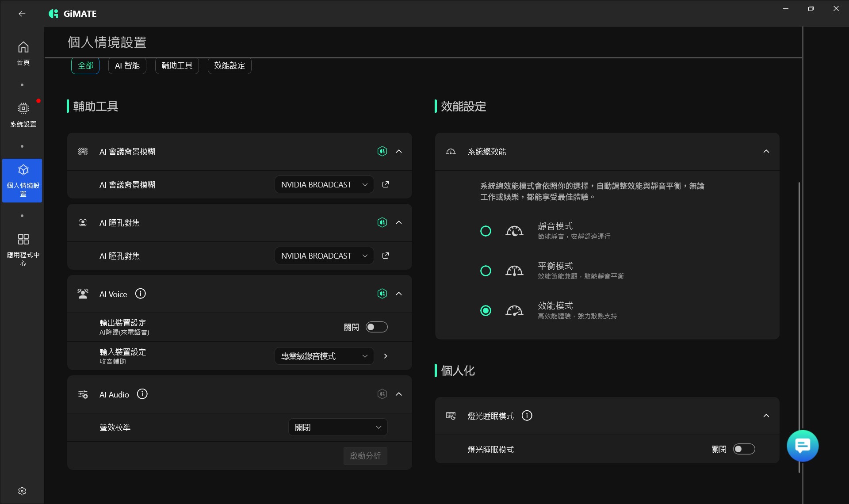Click the 高效能體驗，強力散熱支持 description
849x504 pixels.
tap(577, 316)
